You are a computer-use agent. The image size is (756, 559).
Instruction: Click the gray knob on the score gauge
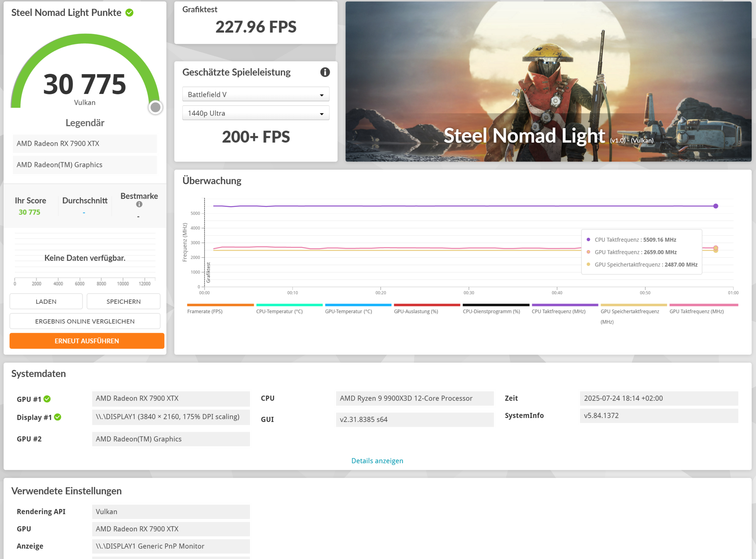(x=155, y=107)
